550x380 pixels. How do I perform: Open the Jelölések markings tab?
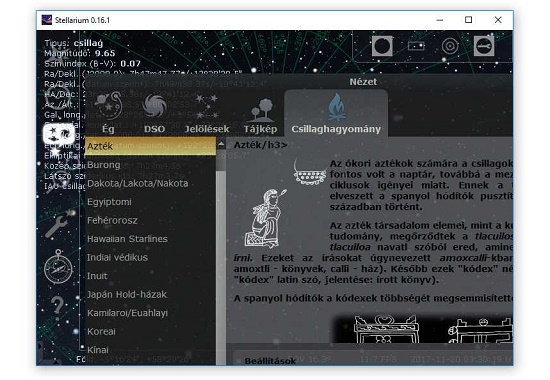[x=207, y=113]
